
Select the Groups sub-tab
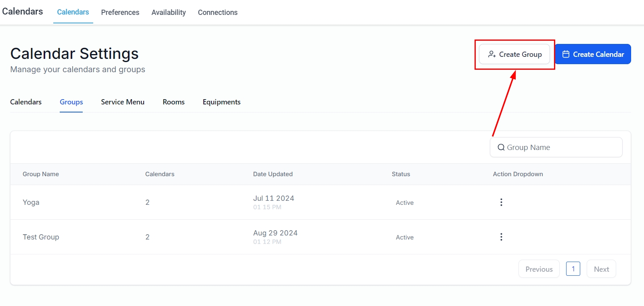coord(71,102)
